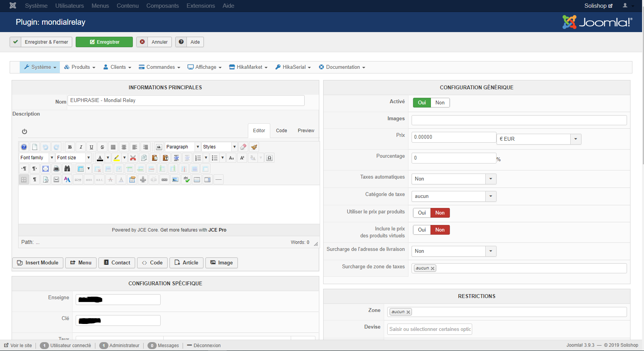644x351 pixels.
Task: Open the Composants menu
Action: 162,6
